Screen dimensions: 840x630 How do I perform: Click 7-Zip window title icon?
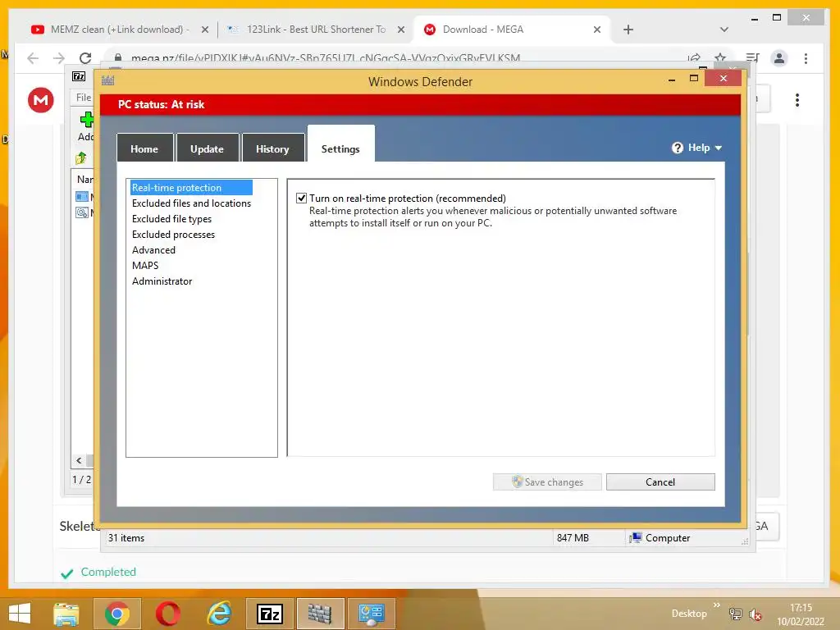click(79, 76)
